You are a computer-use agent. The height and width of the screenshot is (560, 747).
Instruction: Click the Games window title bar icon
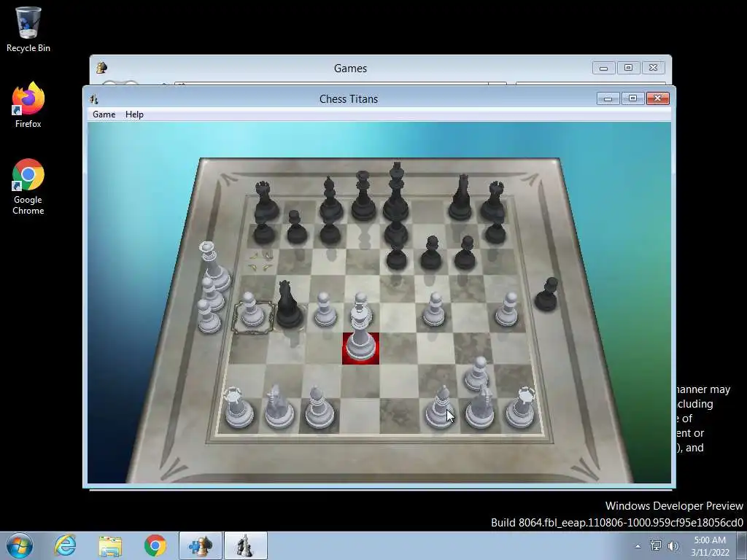(x=101, y=68)
